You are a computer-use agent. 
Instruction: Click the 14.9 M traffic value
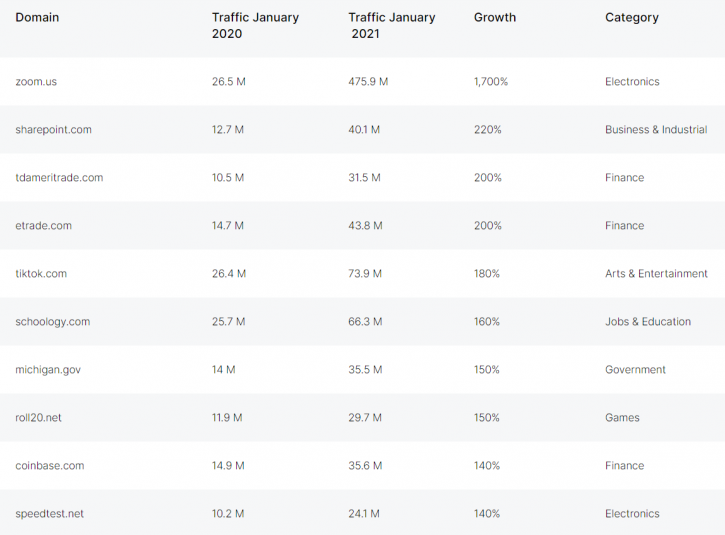[228, 466]
